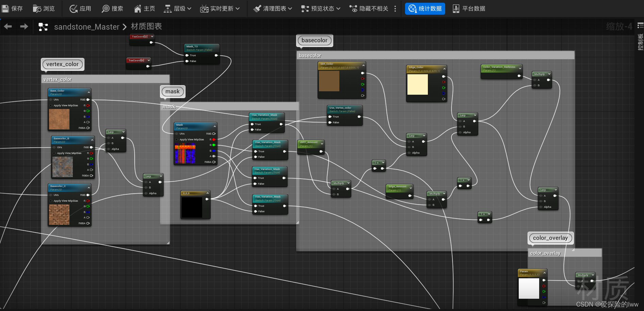Click the Save (保存) toolbar icon
The image size is (644, 311).
5,9
